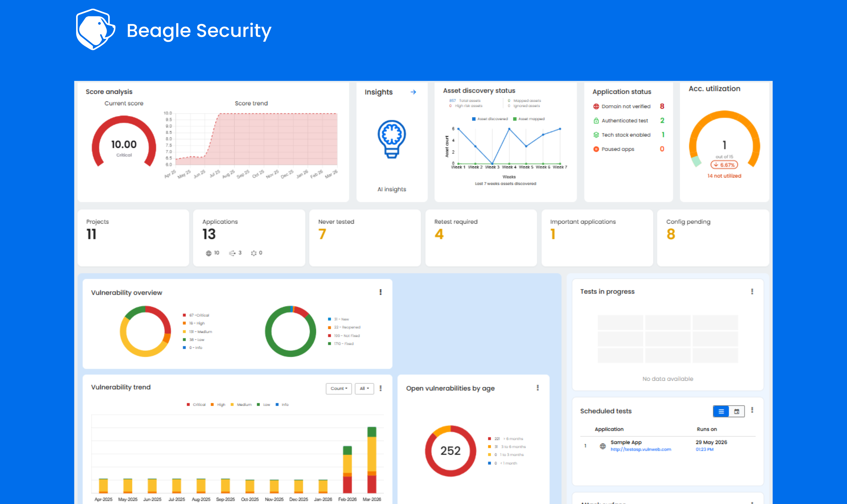Toggle Asset discovered legend series

490,119
